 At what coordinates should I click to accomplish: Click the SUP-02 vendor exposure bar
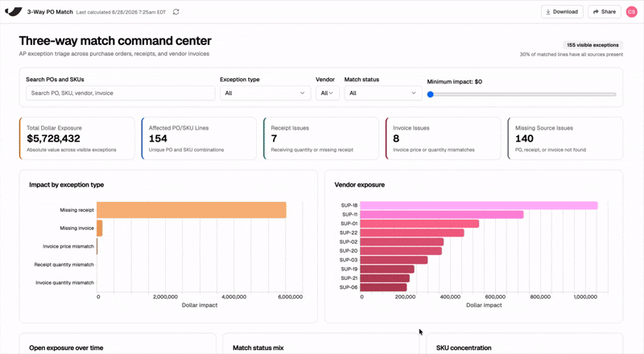pos(402,242)
